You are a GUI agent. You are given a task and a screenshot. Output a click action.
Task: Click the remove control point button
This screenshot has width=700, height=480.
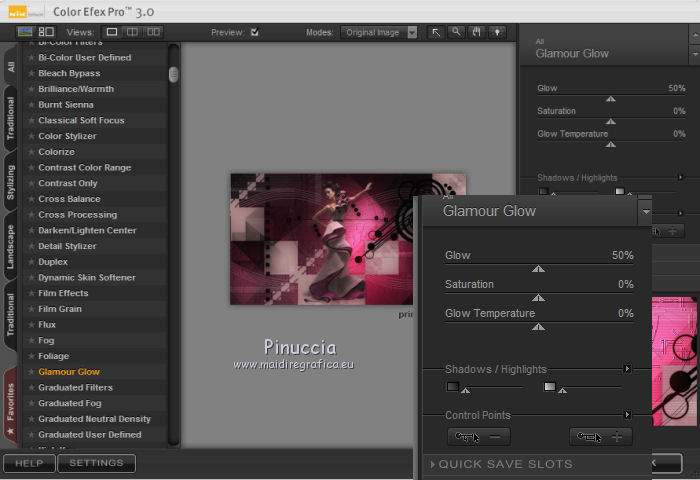click(479, 436)
